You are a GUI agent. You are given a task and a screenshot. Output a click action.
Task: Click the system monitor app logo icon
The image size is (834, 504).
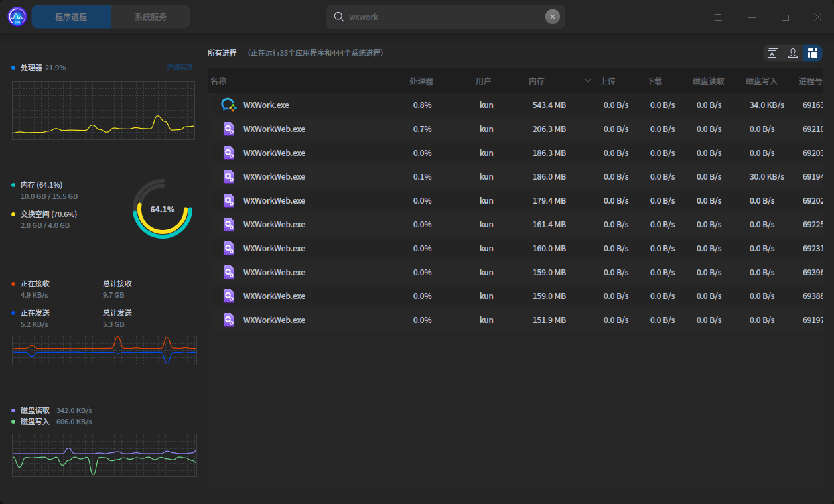(17, 17)
